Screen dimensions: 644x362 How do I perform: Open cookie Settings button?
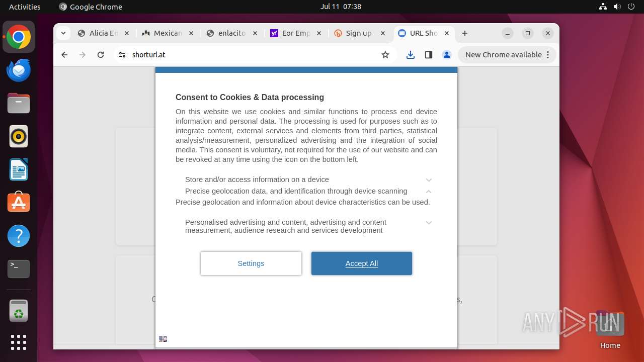[251, 263]
